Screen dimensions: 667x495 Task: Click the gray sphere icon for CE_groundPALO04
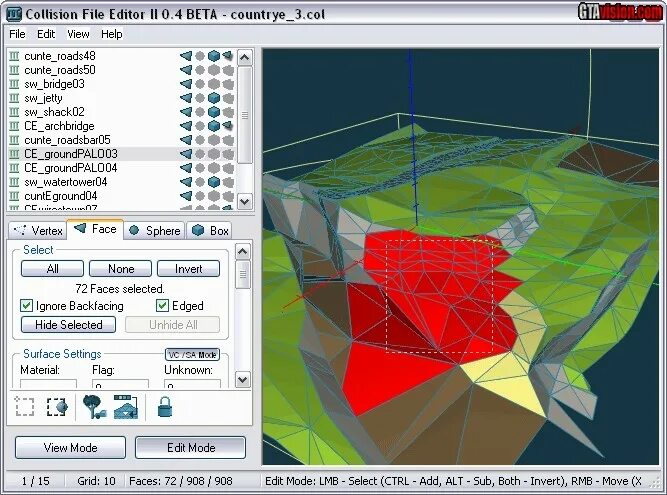coord(200,168)
